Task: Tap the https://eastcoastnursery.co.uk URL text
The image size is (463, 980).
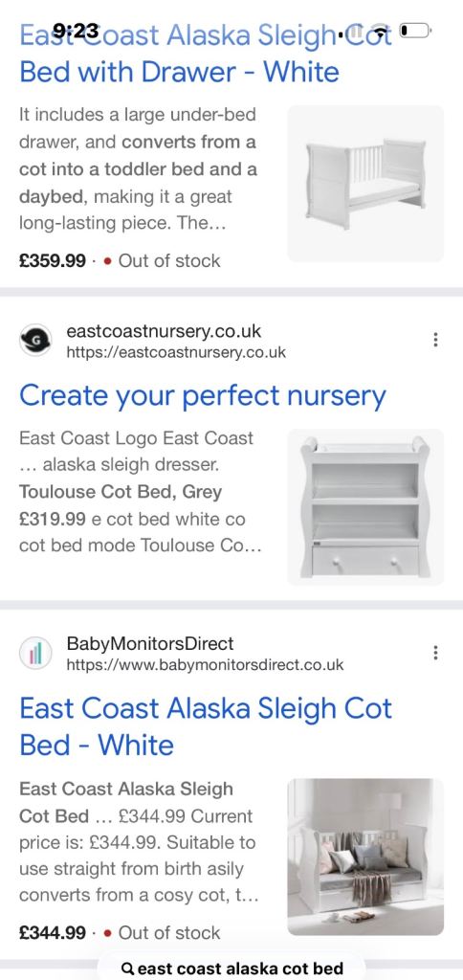Action: [176, 352]
